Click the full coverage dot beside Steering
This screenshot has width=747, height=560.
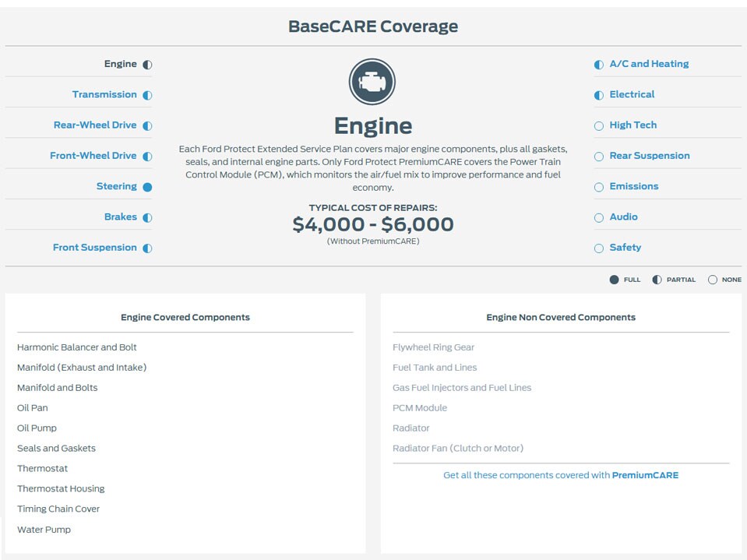[x=148, y=187]
